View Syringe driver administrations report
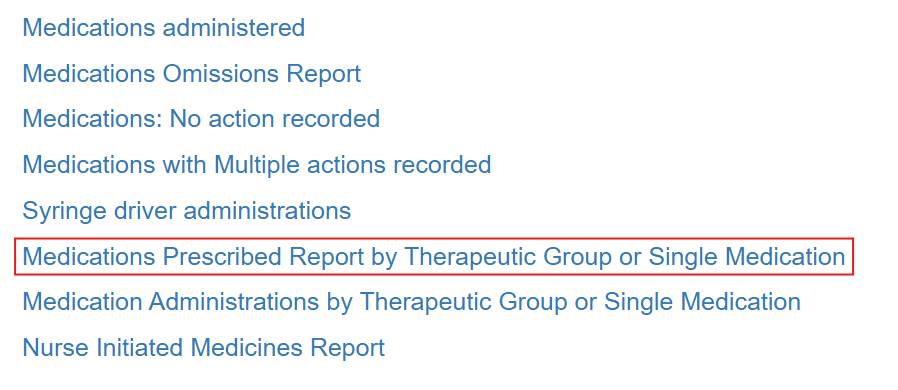 tap(186, 211)
